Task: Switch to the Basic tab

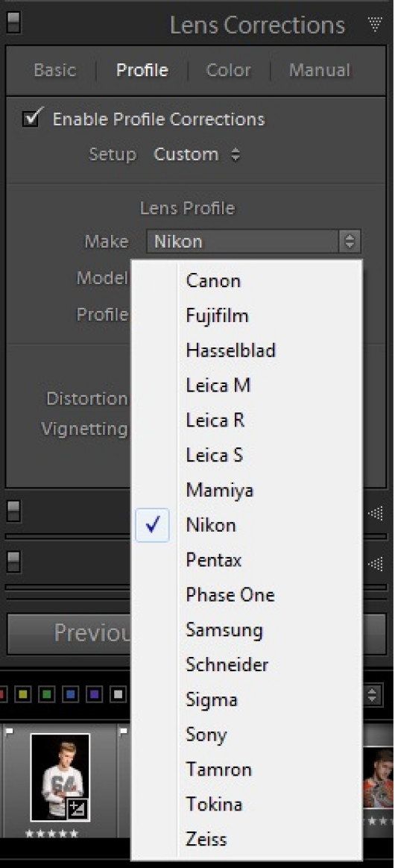Action: (x=54, y=70)
